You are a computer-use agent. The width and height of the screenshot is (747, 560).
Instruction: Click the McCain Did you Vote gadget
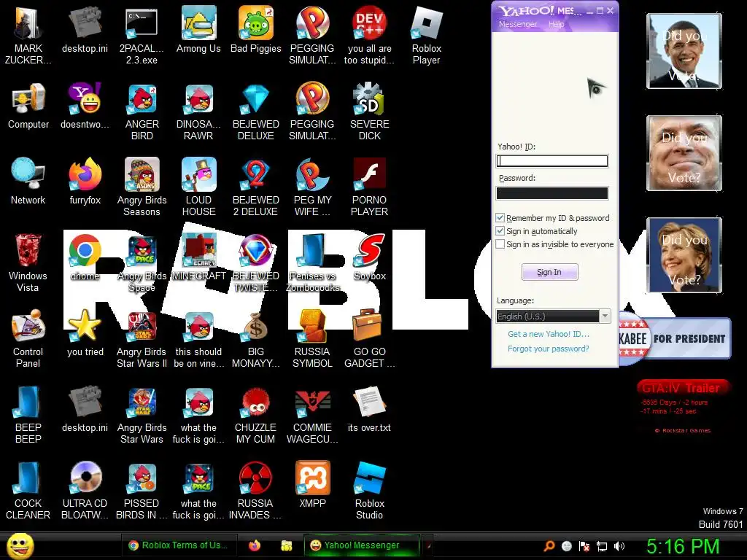pos(684,153)
